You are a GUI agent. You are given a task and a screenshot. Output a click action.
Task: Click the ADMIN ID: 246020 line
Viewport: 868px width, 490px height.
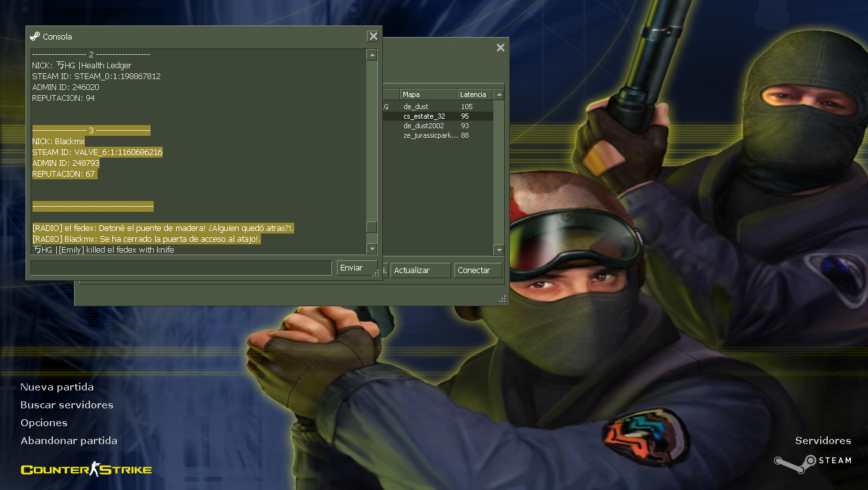[x=66, y=87]
